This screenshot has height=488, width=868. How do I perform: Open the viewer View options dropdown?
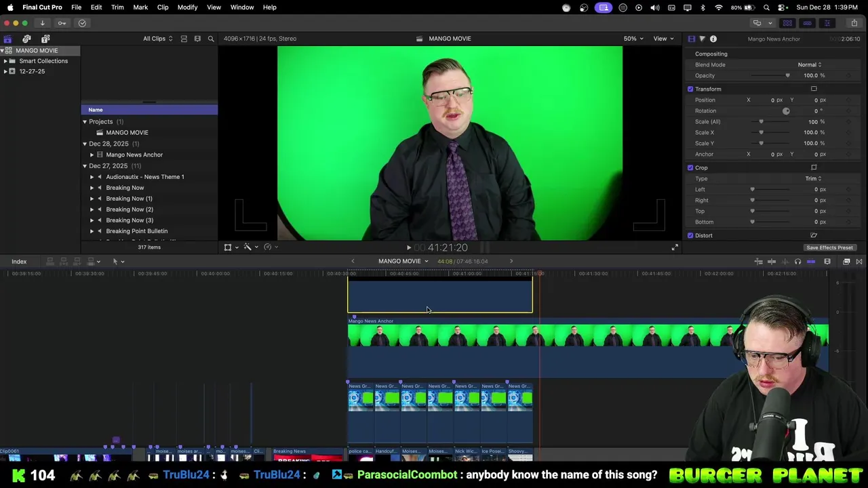pyautogui.click(x=663, y=39)
